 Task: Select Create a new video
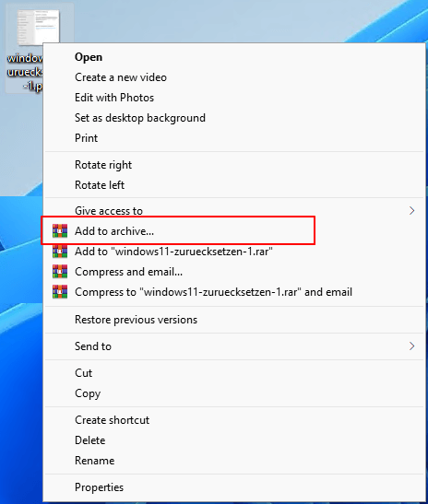121,77
